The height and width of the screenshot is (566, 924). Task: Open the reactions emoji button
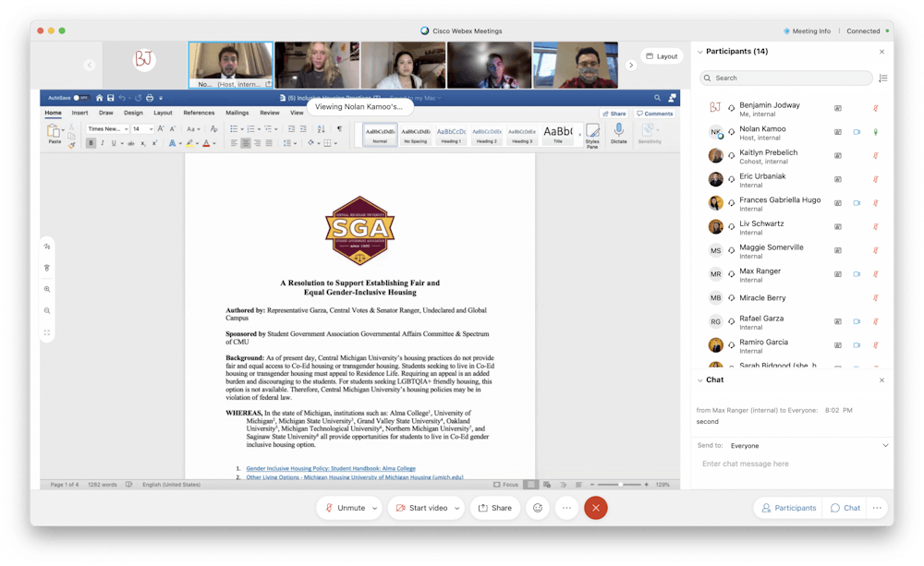click(x=536, y=508)
